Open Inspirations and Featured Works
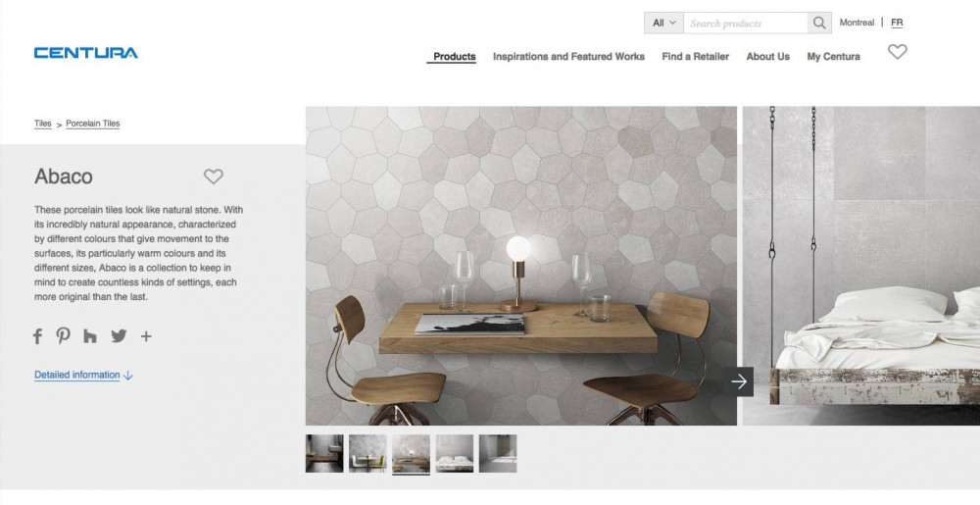The width and height of the screenshot is (980, 505). [x=568, y=56]
